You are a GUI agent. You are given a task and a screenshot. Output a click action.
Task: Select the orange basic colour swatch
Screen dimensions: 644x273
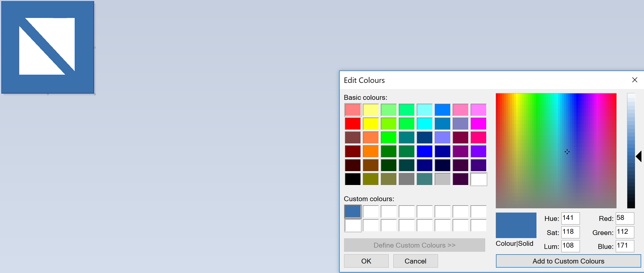click(370, 151)
